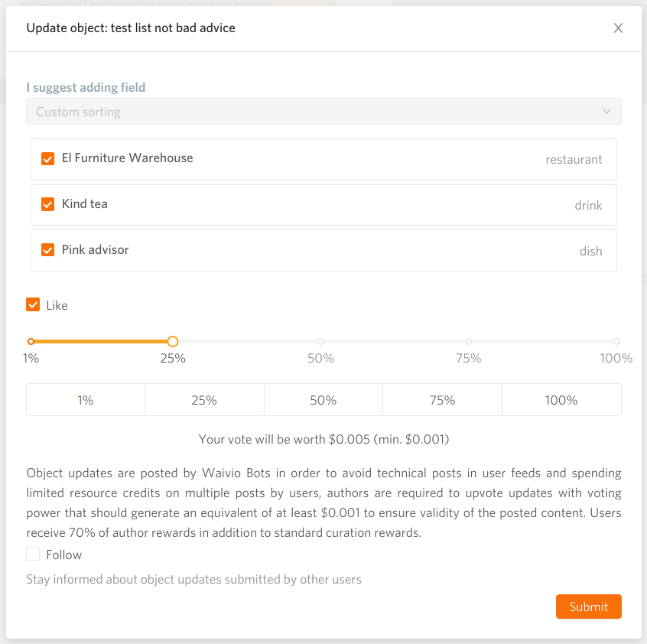This screenshot has width=647, height=644.
Task: Set slider to the 50% mark
Action: pyautogui.click(x=320, y=342)
